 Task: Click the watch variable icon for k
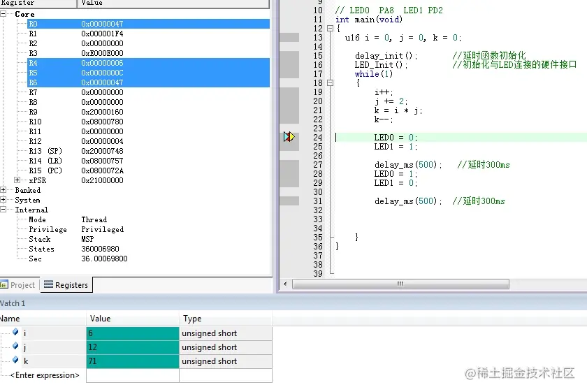click(x=15, y=360)
